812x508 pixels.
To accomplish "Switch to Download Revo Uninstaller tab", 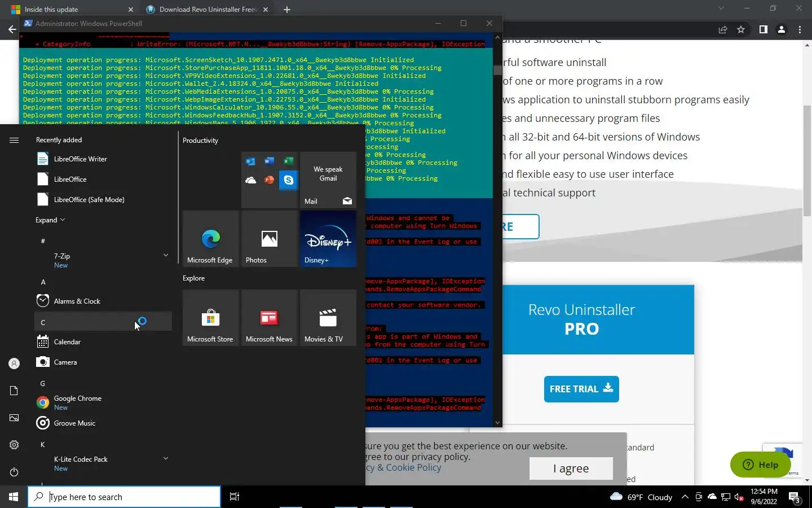I will [207, 10].
